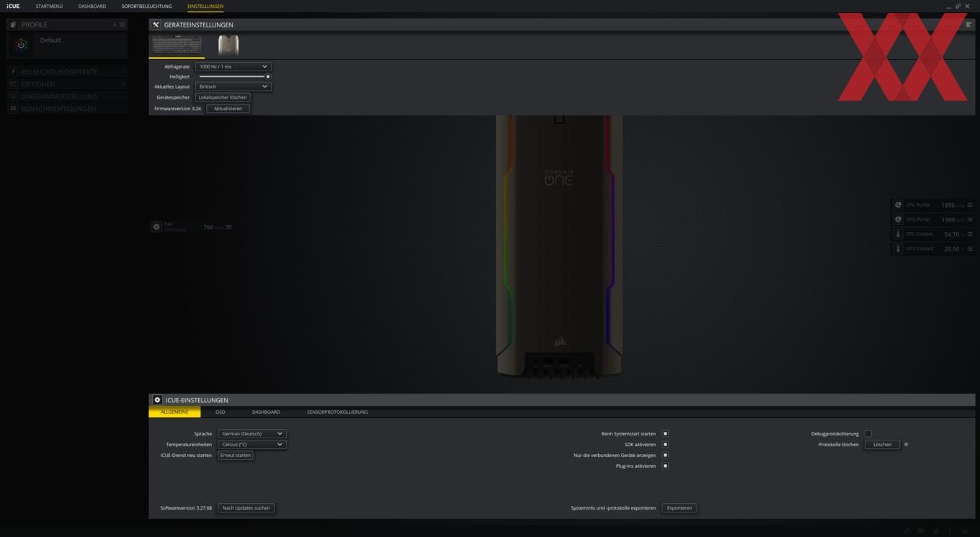Open the BELEUCHTUNGSEFFEKTE section
The width and height of the screenshot is (980, 537).
click(67, 72)
